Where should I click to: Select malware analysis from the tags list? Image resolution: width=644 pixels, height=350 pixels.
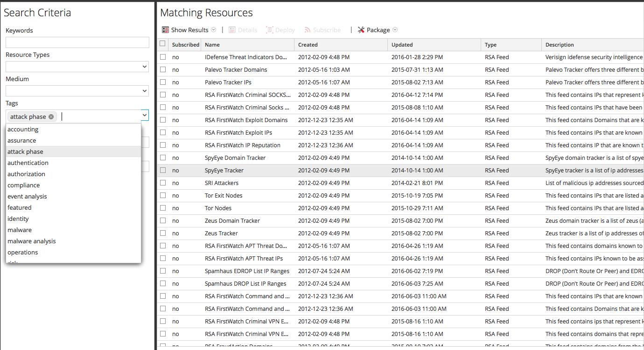pos(31,241)
